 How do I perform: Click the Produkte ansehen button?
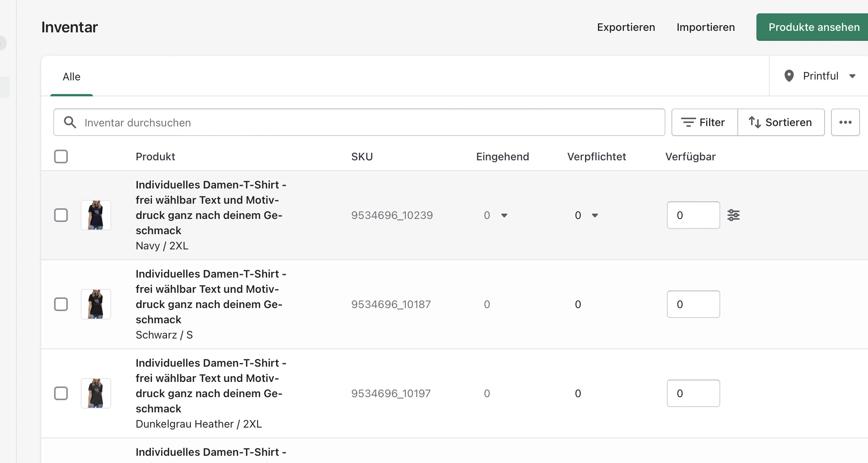[x=814, y=27]
